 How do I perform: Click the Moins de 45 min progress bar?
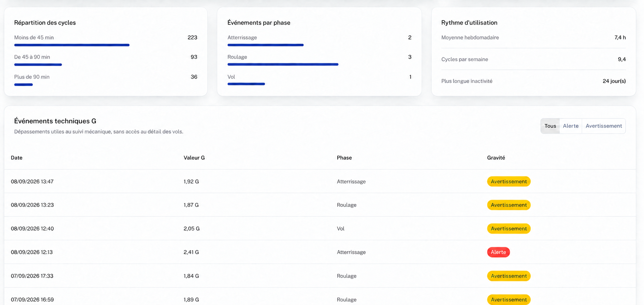pos(72,45)
